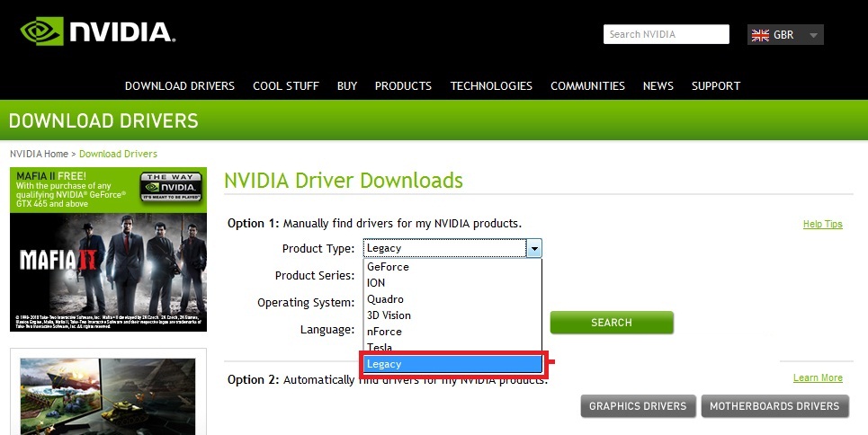Open the tank game promo thumbnail
Viewport: 868px width, 435px height.
(108, 396)
